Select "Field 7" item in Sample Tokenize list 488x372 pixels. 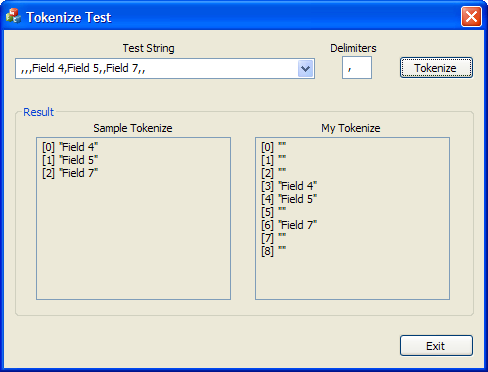70,173
